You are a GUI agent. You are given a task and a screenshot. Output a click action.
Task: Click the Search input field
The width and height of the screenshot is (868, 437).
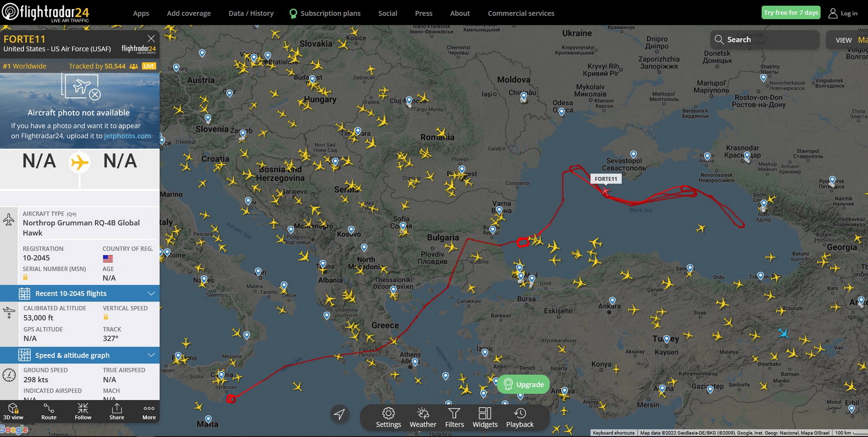pyautogui.click(x=765, y=40)
